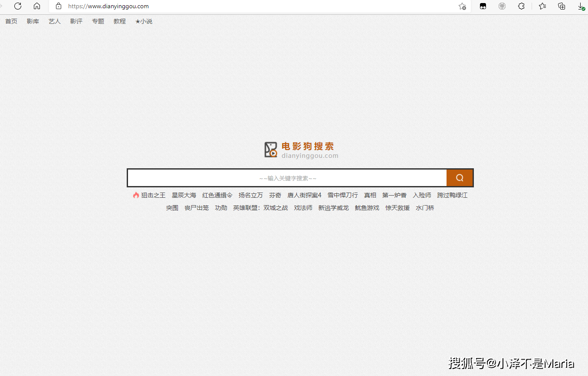
Task: Open the ★小说 navigation item
Action: click(143, 21)
